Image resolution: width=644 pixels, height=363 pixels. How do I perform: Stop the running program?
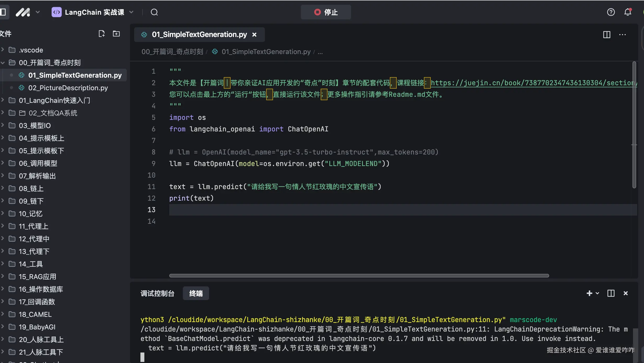click(x=326, y=12)
